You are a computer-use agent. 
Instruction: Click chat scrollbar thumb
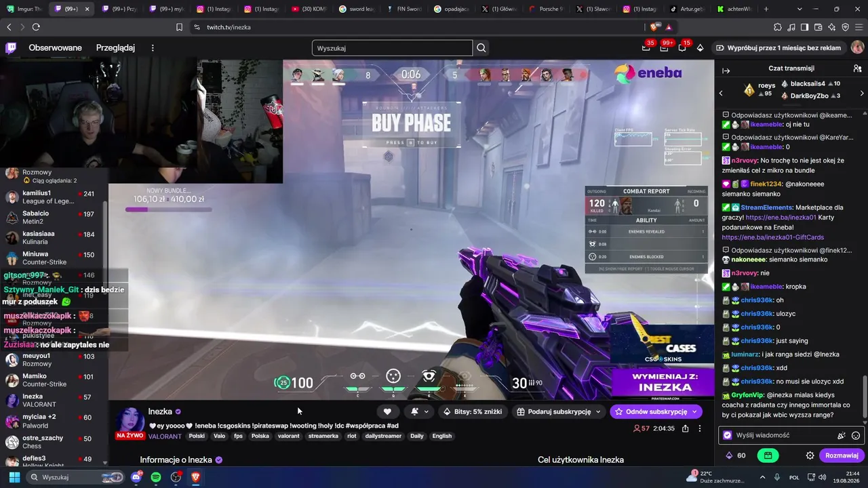(x=864, y=395)
